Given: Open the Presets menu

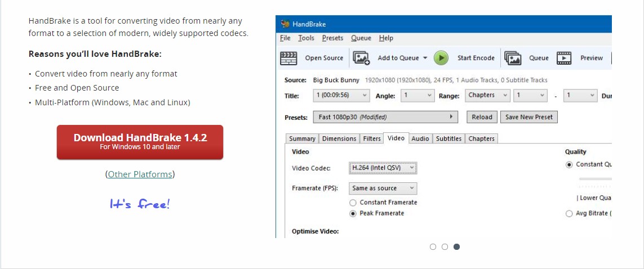Looking at the screenshot, I should (332, 38).
